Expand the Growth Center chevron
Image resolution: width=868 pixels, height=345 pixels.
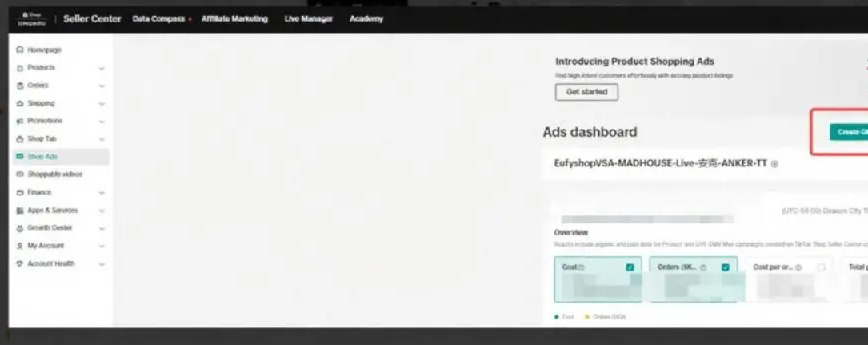tap(102, 228)
